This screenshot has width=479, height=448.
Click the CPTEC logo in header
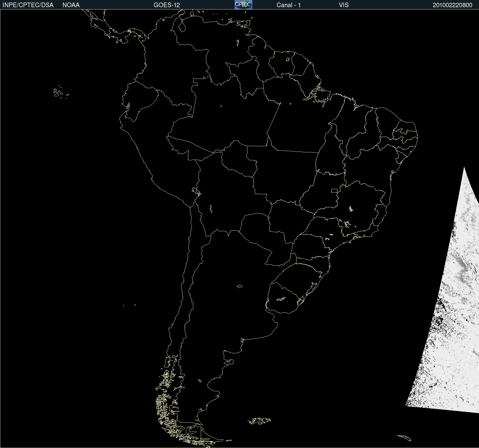(243, 5)
